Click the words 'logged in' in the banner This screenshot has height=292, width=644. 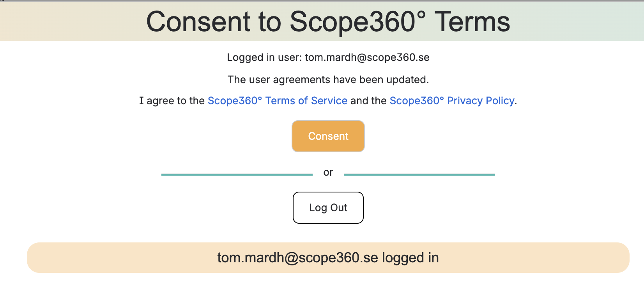click(410, 258)
